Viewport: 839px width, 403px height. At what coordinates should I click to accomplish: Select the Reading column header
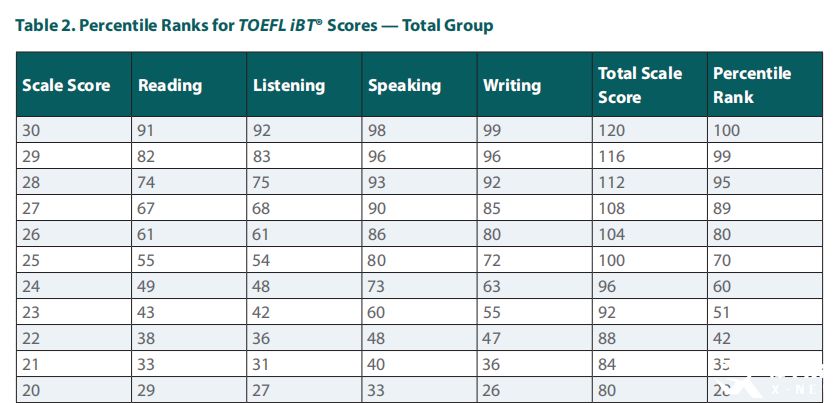pos(189,85)
